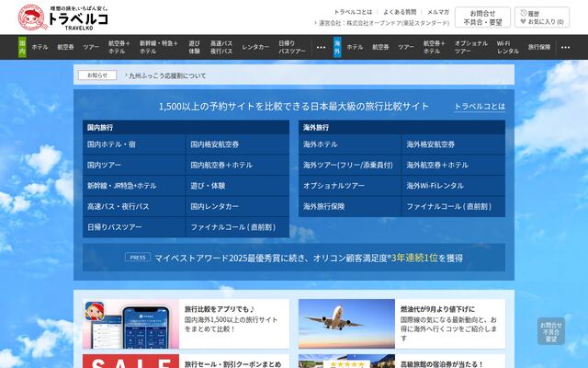
Task: Open 旅行保険 in navigation bar
Action: 539,47
